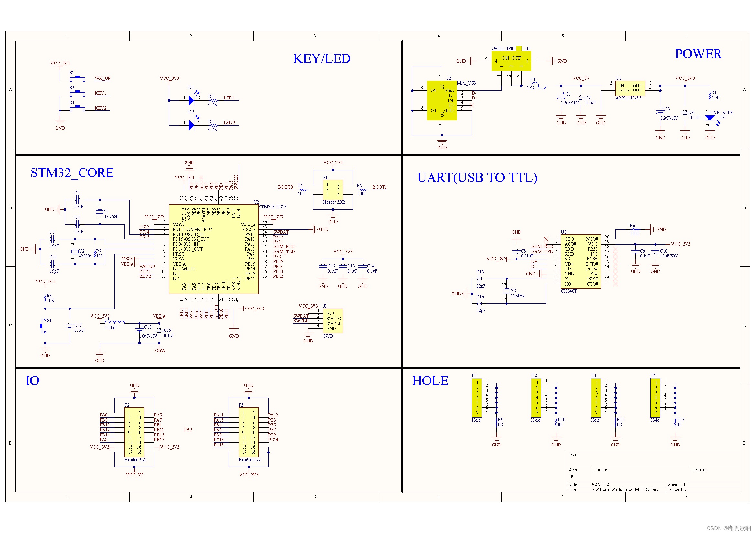Click the IO section title
Viewport: 756px width, 534px height.
tap(33, 381)
